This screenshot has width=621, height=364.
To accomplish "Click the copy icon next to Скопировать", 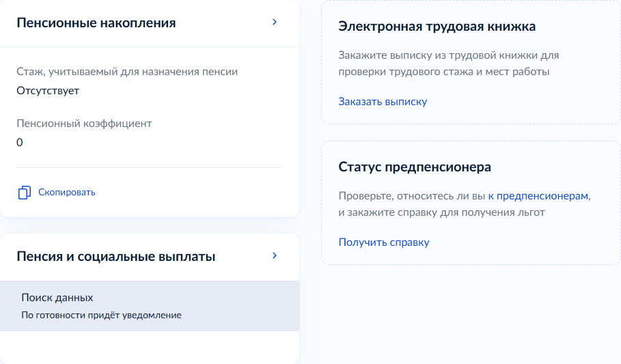I will (24, 193).
